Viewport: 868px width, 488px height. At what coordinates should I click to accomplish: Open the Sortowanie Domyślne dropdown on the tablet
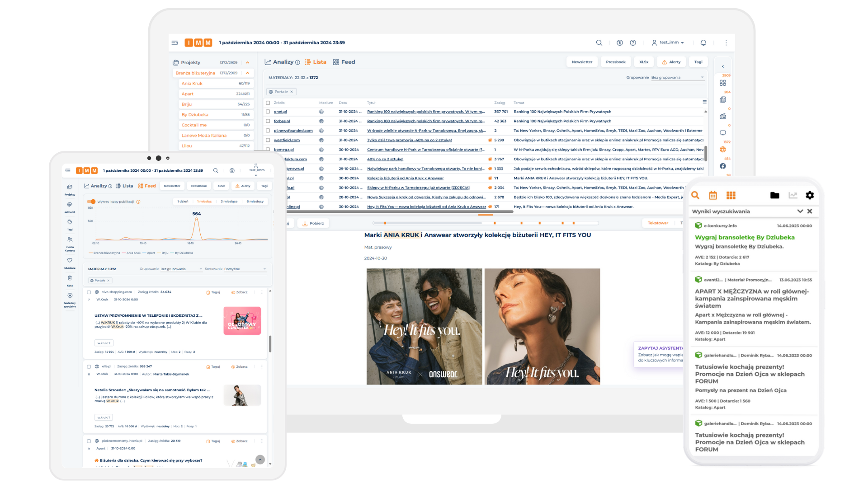click(x=245, y=269)
